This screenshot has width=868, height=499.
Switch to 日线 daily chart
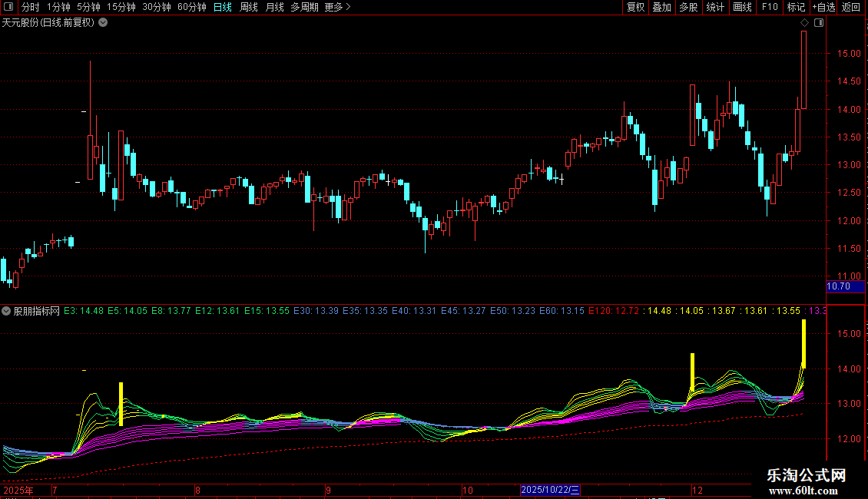[x=223, y=7]
